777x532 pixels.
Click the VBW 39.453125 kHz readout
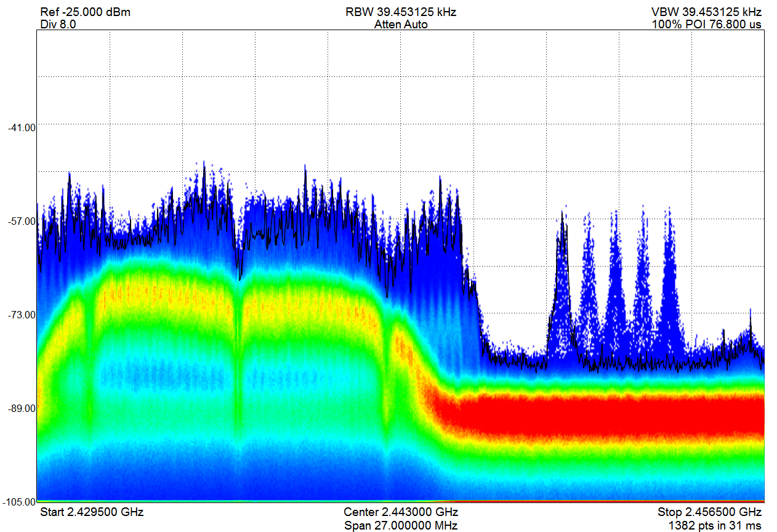707,12
